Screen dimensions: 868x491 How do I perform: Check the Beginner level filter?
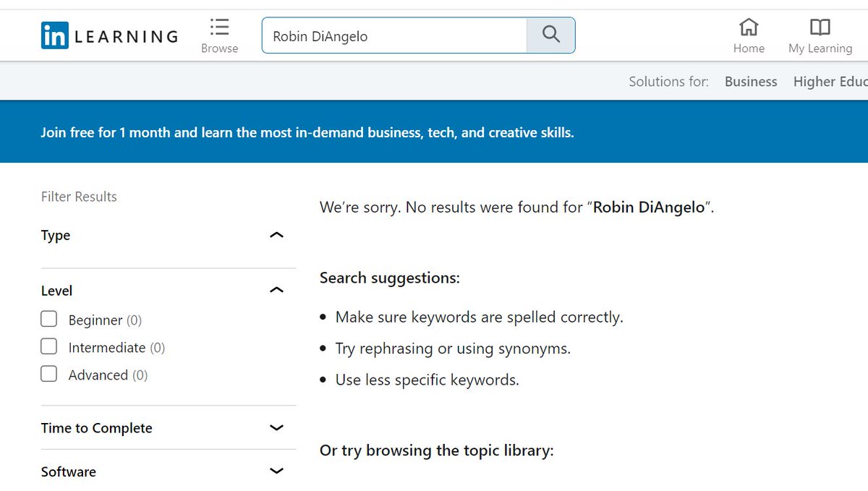48,318
